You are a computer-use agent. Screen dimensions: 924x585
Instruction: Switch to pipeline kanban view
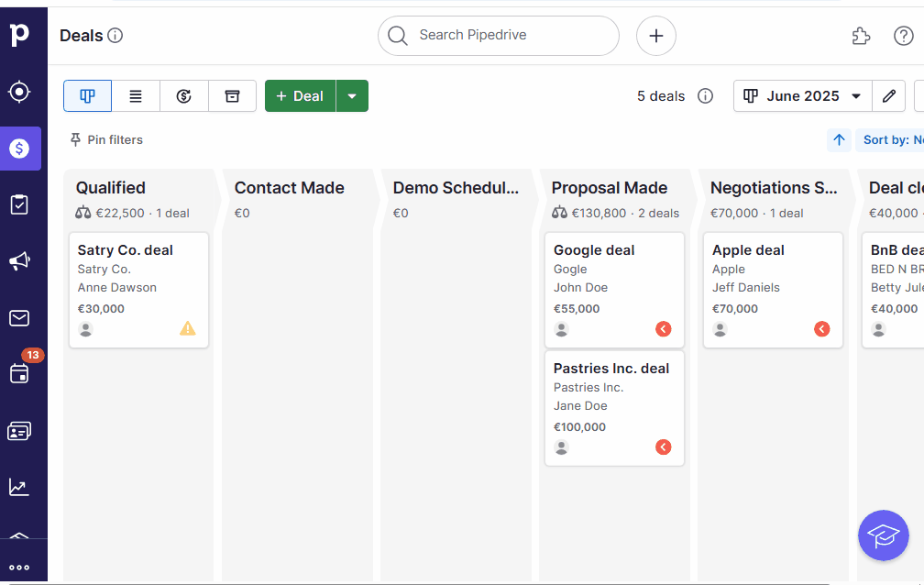[87, 95]
